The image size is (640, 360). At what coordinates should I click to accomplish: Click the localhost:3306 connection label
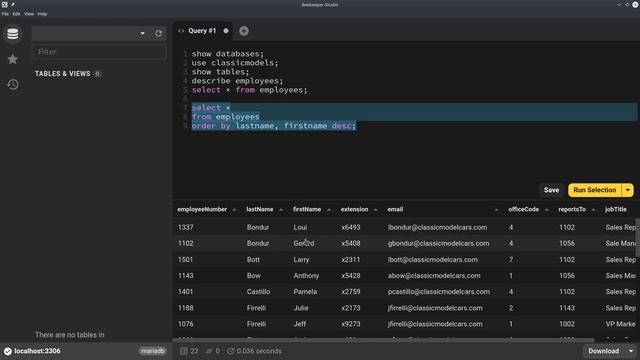click(38, 351)
